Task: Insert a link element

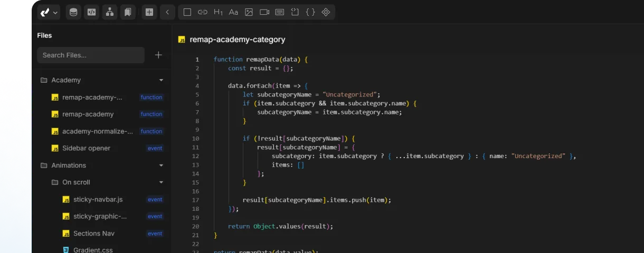Action: click(202, 12)
